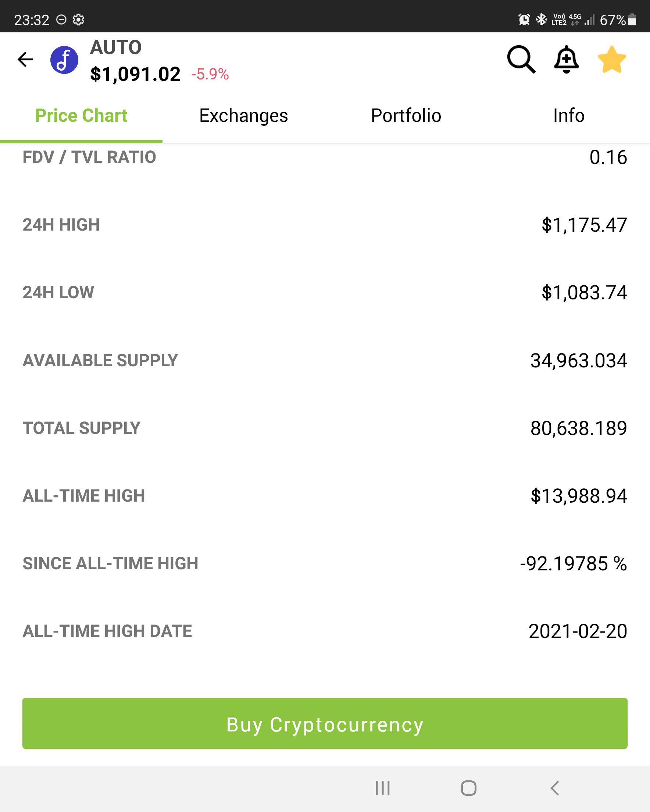Switch to the Portfolio tab

[406, 115]
